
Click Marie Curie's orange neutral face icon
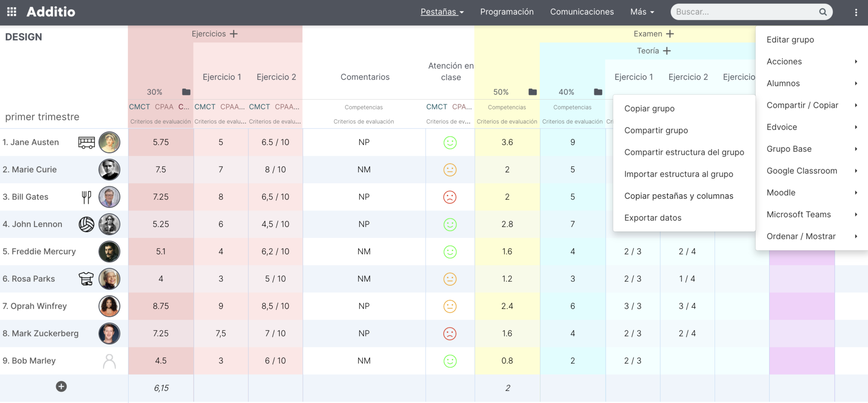click(x=450, y=170)
